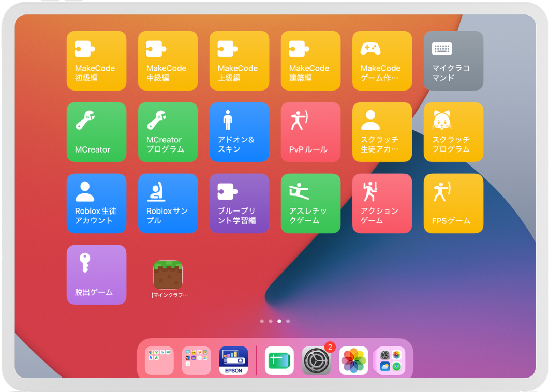Open the first dock folder with Chrome

[159, 360]
